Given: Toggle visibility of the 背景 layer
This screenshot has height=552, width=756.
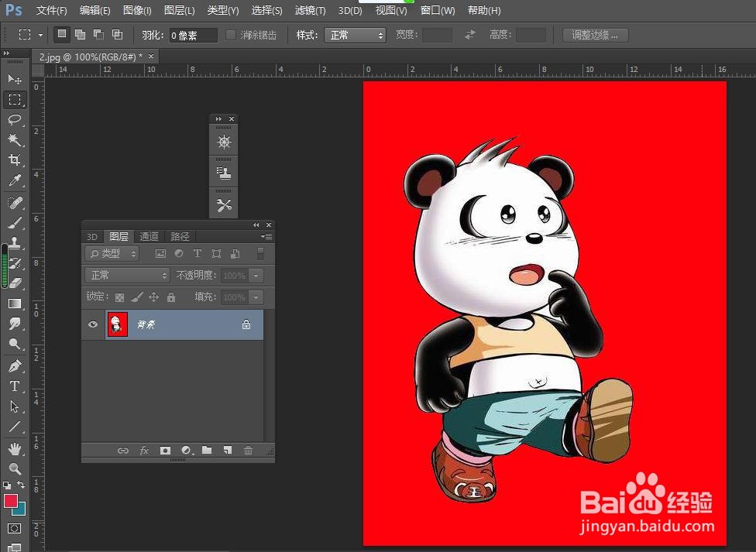Looking at the screenshot, I should pos(93,324).
